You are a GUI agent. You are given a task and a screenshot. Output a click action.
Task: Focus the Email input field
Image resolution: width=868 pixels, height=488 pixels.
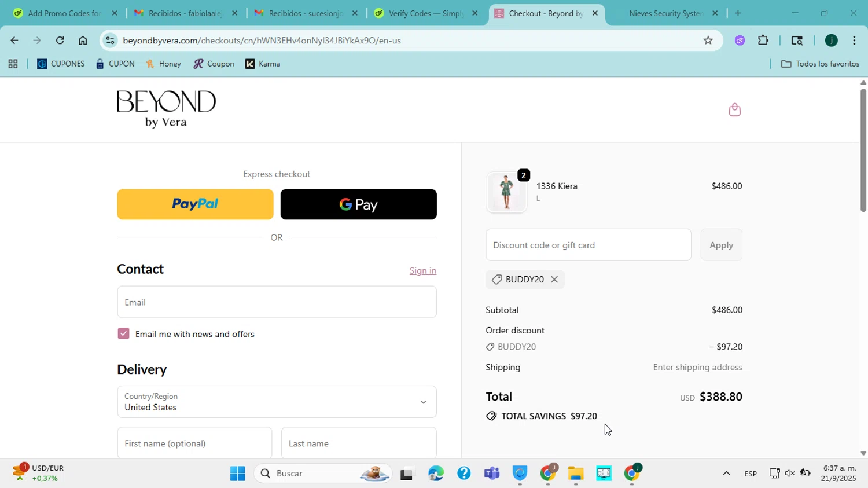tap(277, 302)
